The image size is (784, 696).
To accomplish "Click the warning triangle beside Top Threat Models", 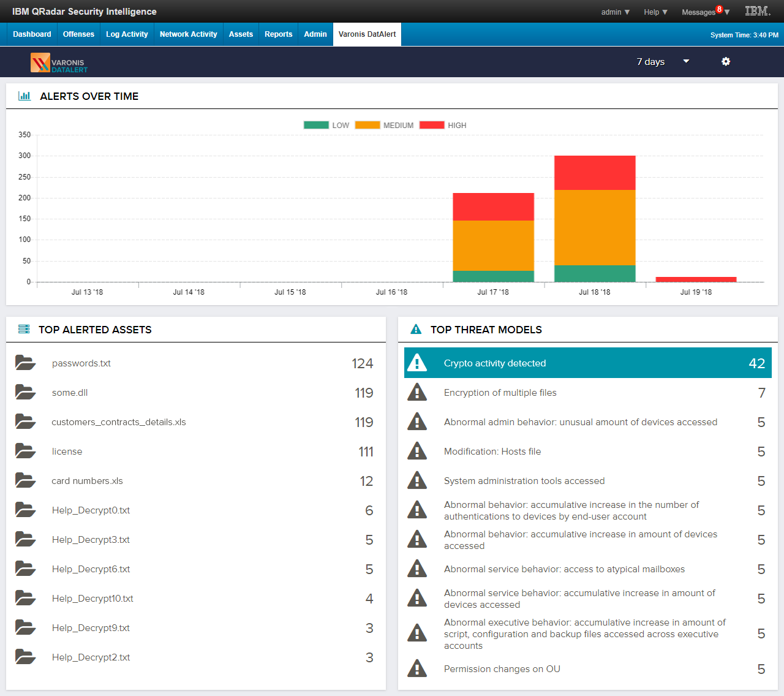I will pyautogui.click(x=415, y=329).
